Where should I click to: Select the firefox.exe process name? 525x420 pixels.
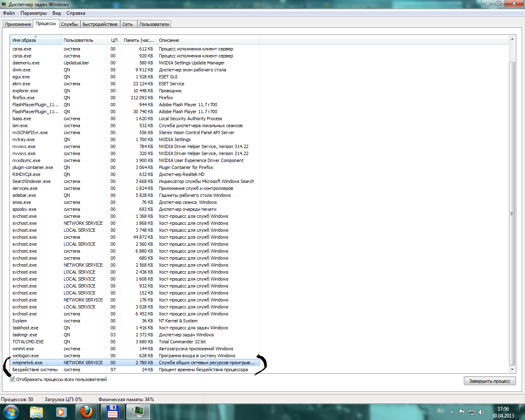pos(23,98)
